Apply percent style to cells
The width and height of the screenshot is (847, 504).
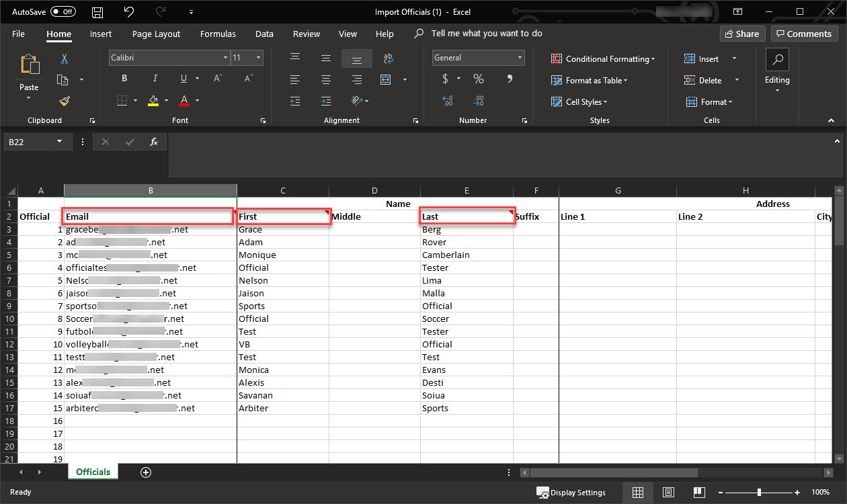[x=479, y=79]
